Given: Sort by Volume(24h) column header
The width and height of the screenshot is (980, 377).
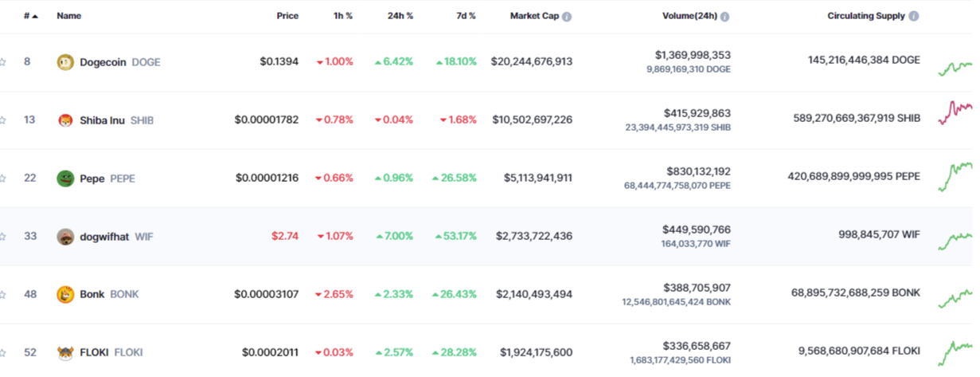Looking at the screenshot, I should (689, 16).
